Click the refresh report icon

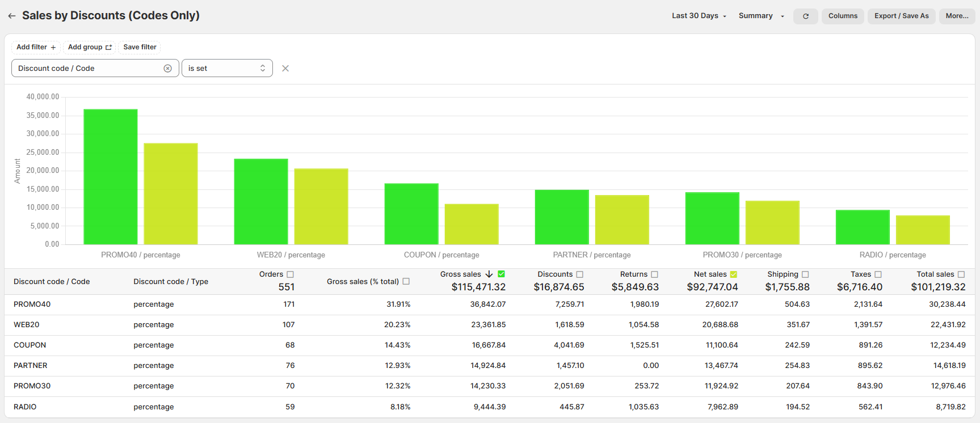pyautogui.click(x=805, y=16)
